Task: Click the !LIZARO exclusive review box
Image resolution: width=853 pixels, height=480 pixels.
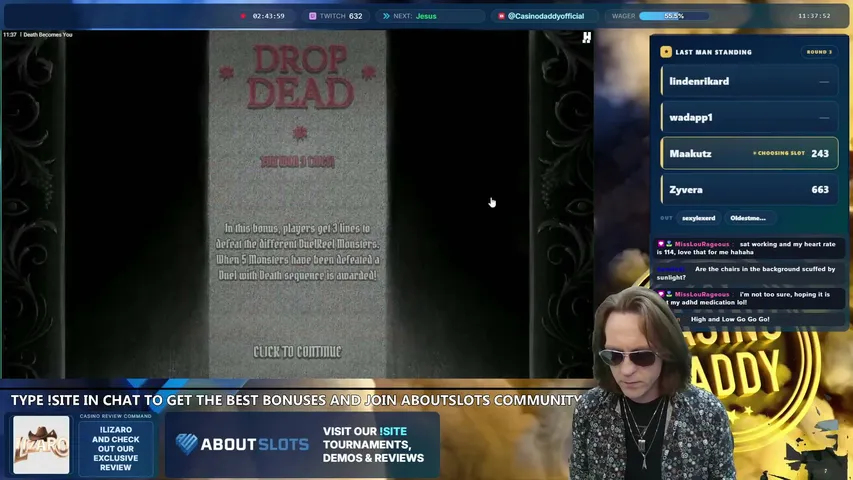Action: point(115,448)
